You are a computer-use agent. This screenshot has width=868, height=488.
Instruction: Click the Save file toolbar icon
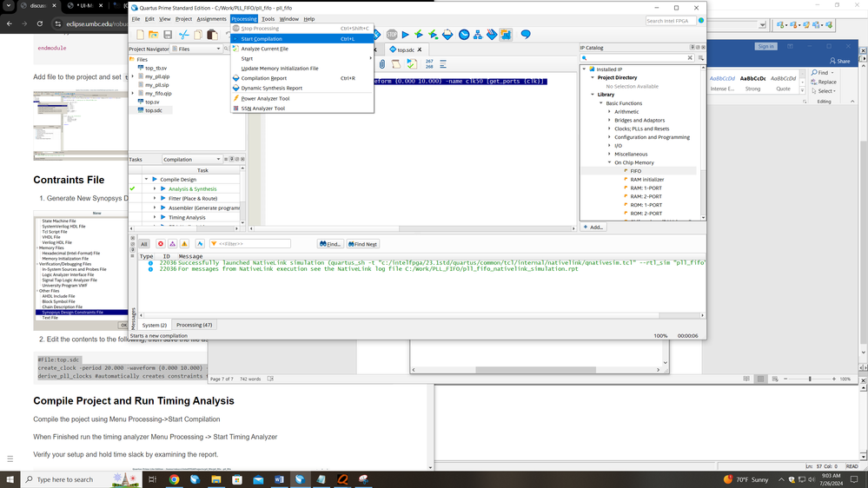[167, 35]
